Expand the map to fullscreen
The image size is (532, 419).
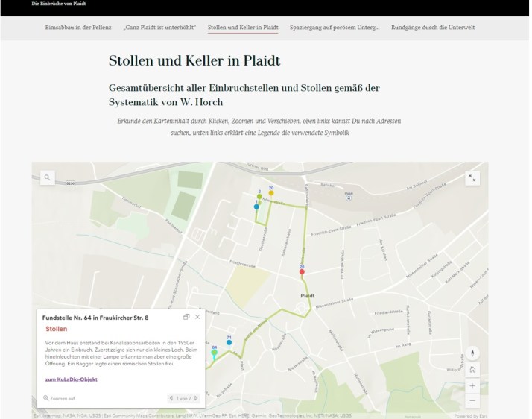(x=472, y=178)
